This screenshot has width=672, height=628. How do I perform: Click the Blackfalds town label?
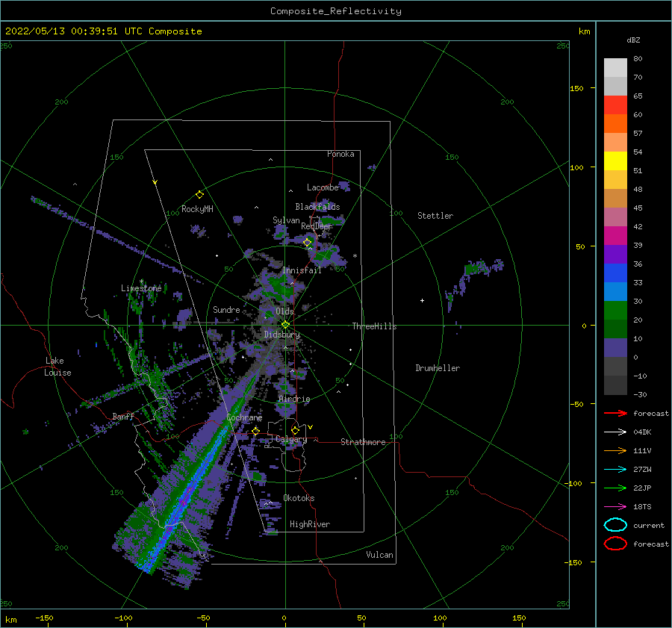tap(317, 207)
